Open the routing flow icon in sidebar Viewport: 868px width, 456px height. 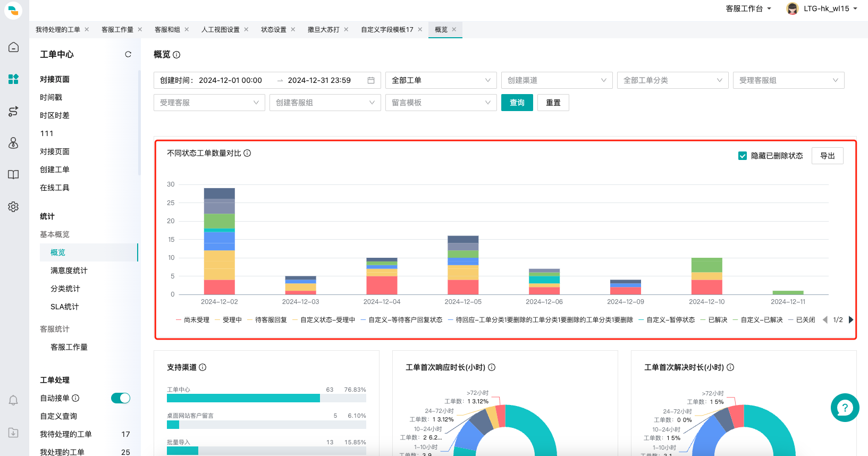click(13, 111)
